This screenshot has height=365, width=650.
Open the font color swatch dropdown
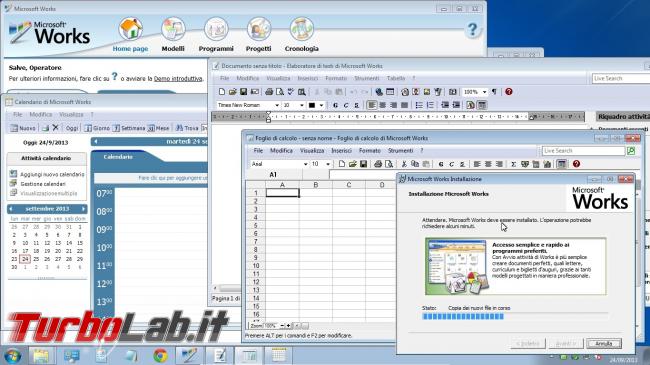[321, 105]
